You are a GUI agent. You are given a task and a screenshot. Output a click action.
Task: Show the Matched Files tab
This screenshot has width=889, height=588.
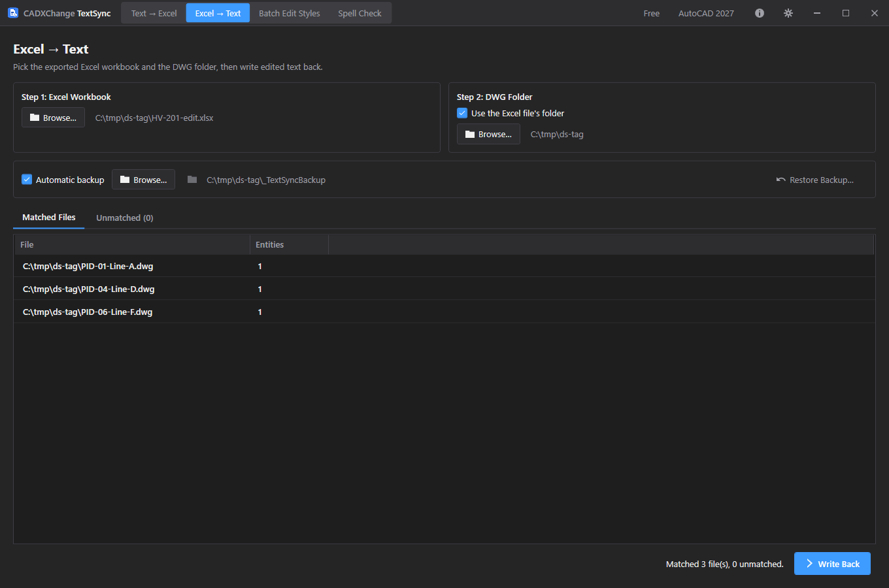click(49, 218)
